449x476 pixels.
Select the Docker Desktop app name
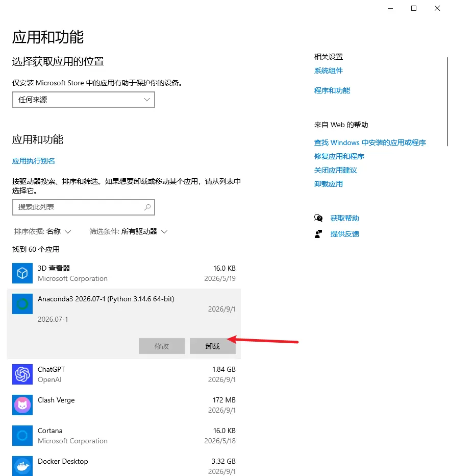63,461
